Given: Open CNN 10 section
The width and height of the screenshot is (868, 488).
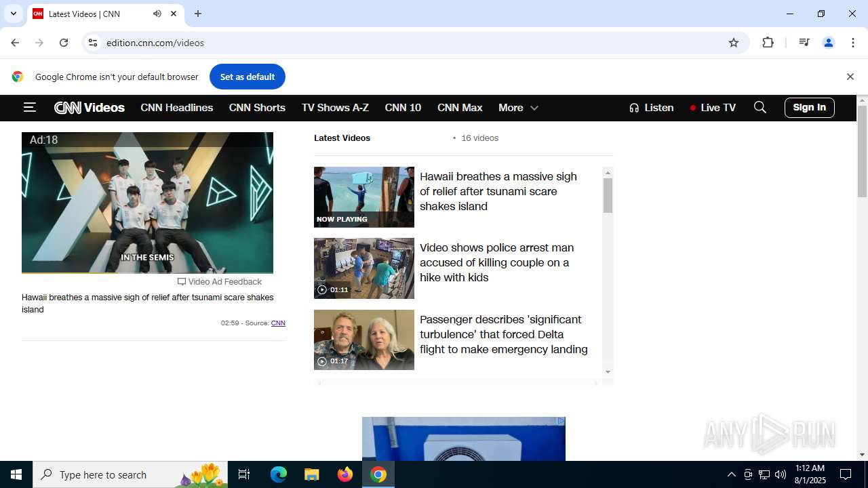Looking at the screenshot, I should coord(403,108).
